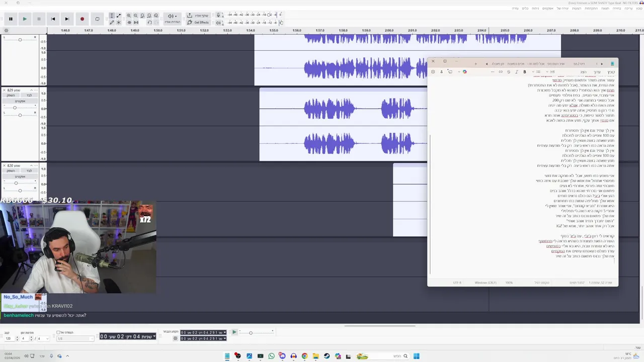Insert link in Notepad
The width and height of the screenshot is (644, 362).
click(x=501, y=72)
